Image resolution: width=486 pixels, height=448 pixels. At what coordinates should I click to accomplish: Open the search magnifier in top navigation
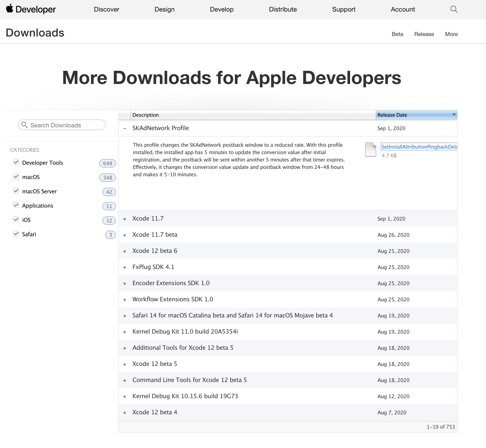(454, 9)
